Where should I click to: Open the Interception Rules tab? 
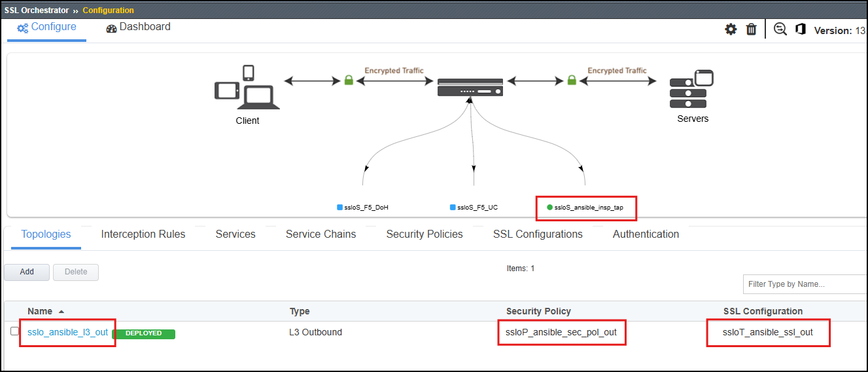[143, 234]
